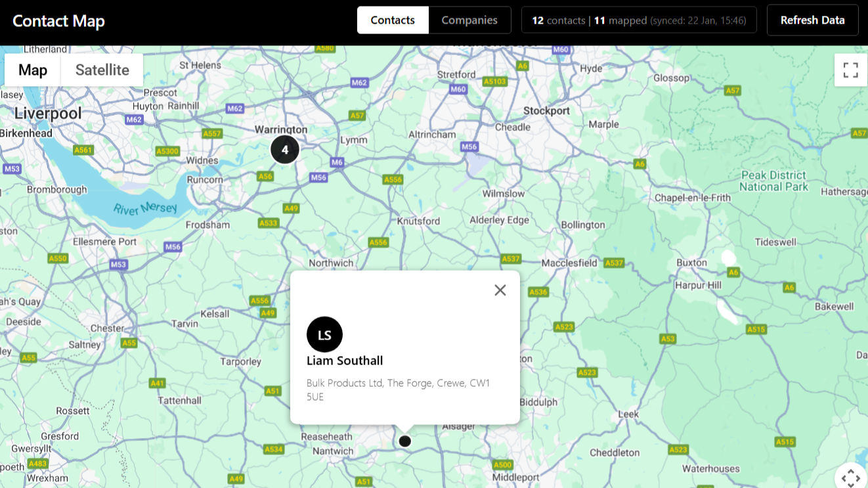
Task: Click the Contact Map logo text
Action: point(58,20)
